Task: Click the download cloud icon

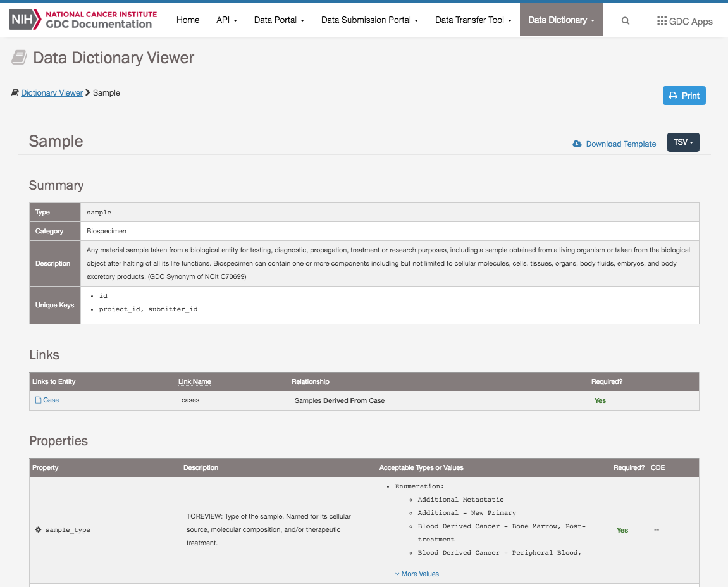Action: pos(577,144)
